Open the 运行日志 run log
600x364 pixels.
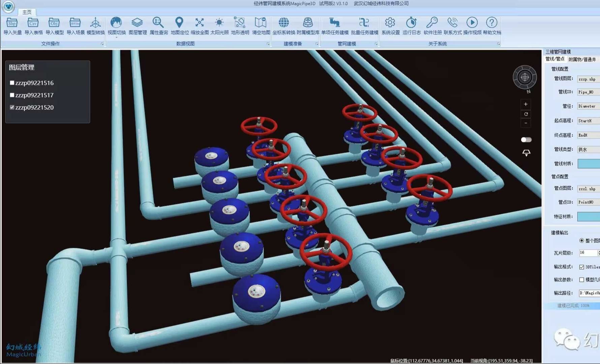[411, 26]
